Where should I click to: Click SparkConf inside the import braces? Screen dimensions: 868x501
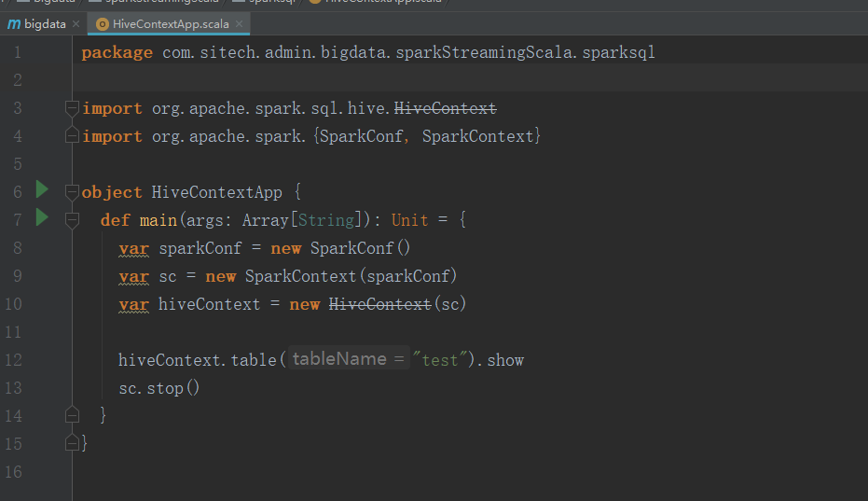click(361, 136)
